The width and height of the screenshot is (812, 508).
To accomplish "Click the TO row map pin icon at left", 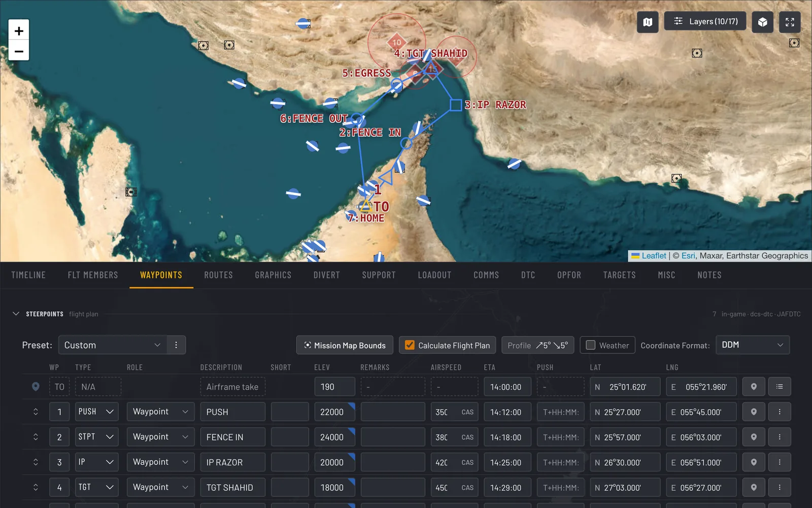I will click(x=36, y=387).
